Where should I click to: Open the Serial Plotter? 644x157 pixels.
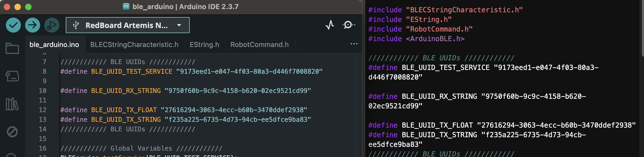[330, 25]
